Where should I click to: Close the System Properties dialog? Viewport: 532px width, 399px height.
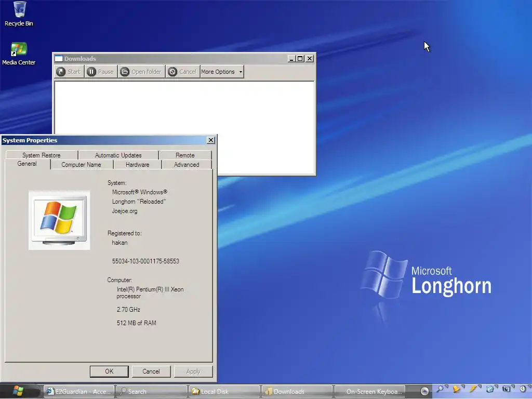coord(211,140)
